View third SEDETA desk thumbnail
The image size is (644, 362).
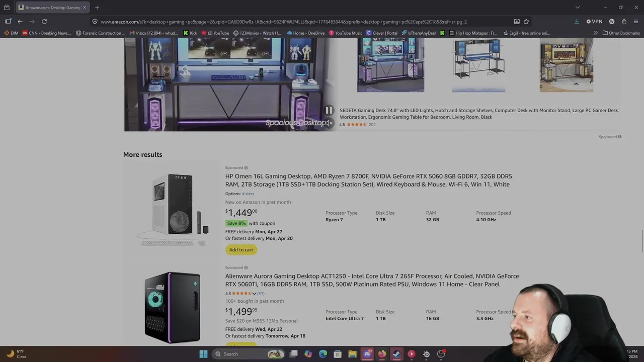click(567, 65)
